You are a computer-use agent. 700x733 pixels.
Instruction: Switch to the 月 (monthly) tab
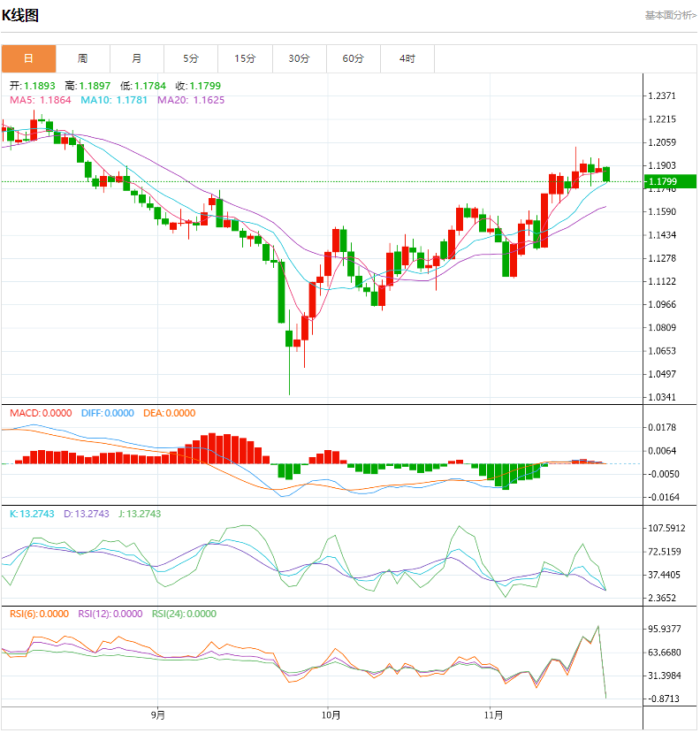(137, 58)
